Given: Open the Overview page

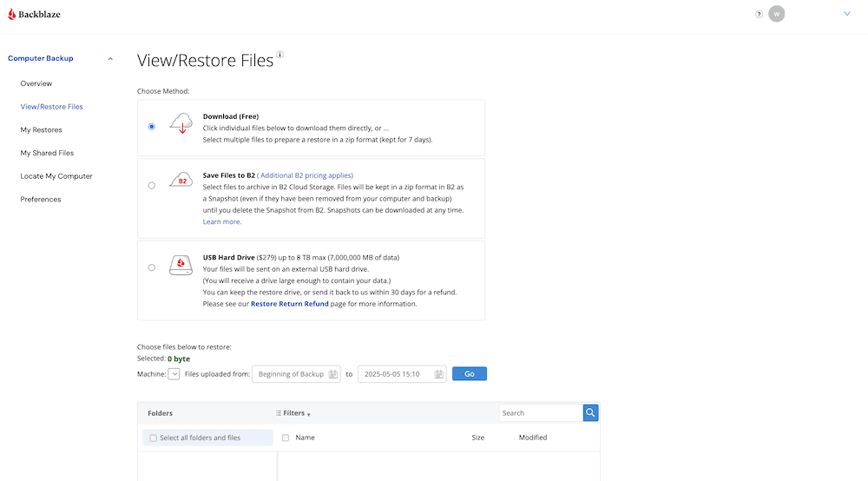Looking at the screenshot, I should 36,83.
